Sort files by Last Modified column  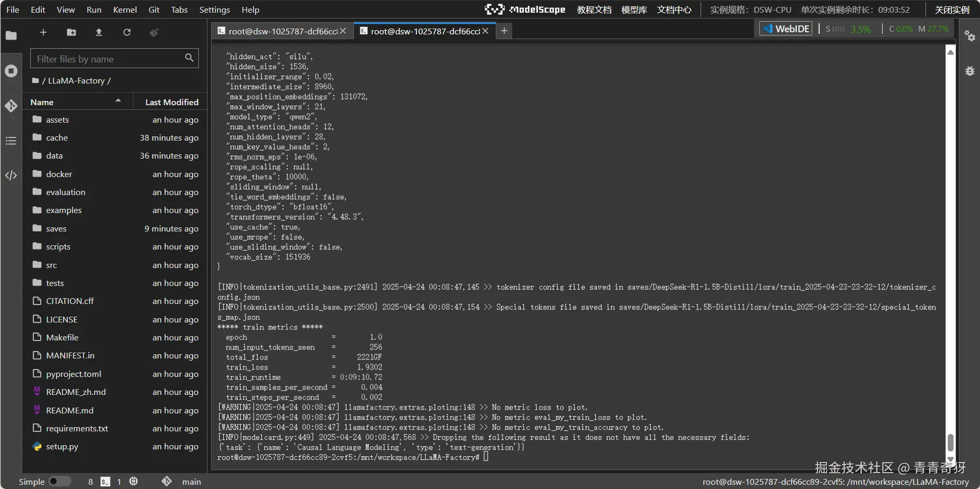pos(172,102)
